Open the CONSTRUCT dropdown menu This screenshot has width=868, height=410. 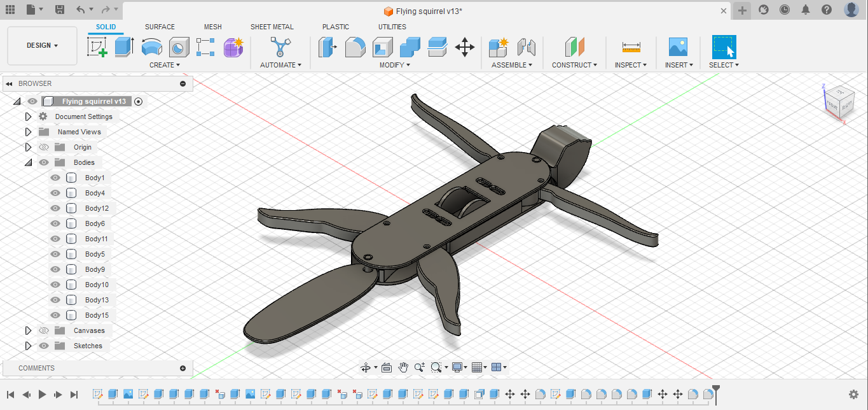point(575,65)
